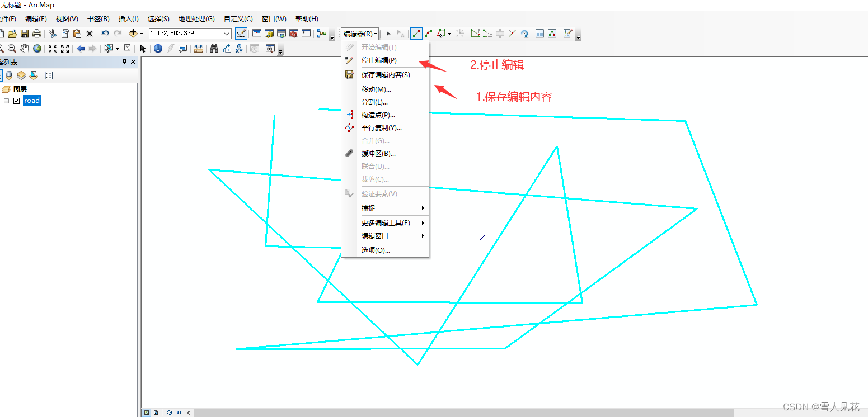The image size is (868, 417).
Task: Click the Add Data yellow plus icon
Action: point(133,34)
